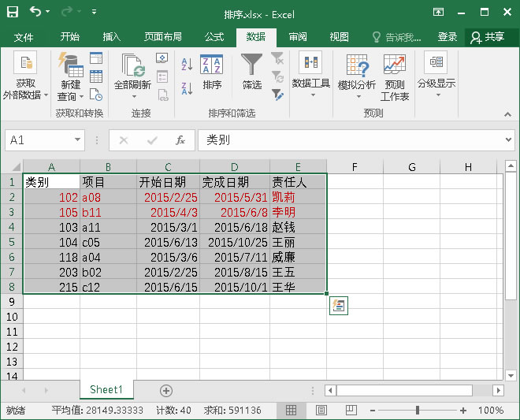The image size is (520, 420).
Task: Switch to the 页面布局 tab
Action: point(163,37)
